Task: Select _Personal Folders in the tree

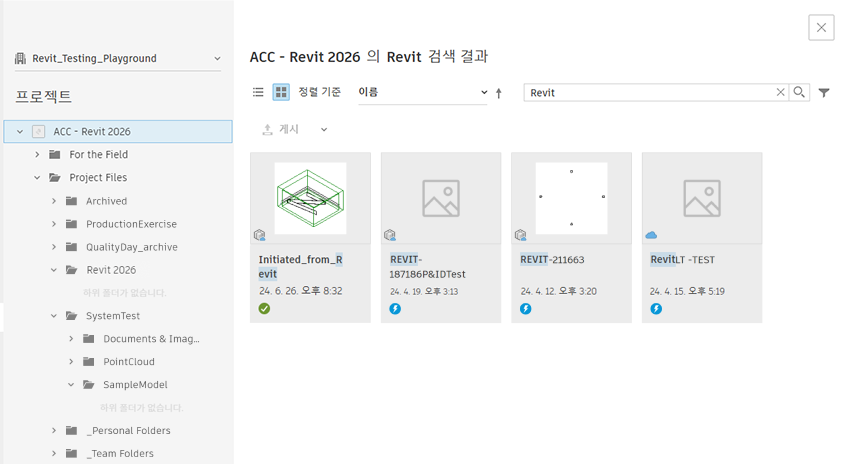Action: tap(129, 430)
